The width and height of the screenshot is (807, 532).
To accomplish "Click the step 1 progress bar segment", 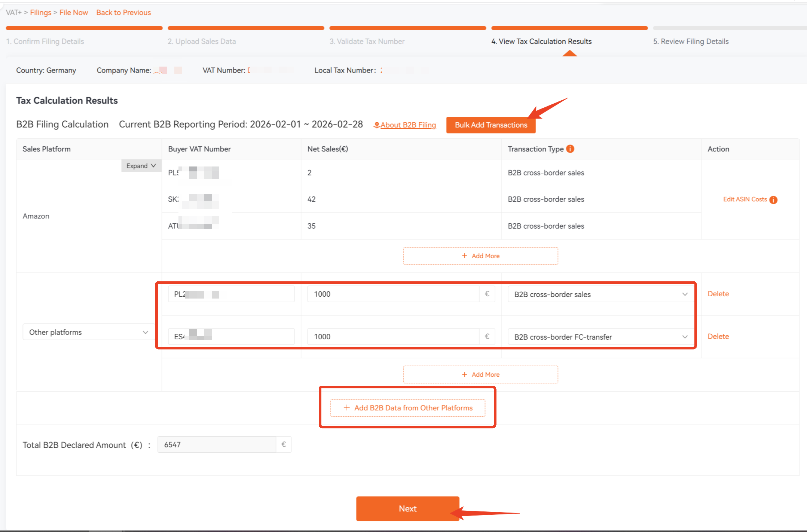I will coord(84,28).
